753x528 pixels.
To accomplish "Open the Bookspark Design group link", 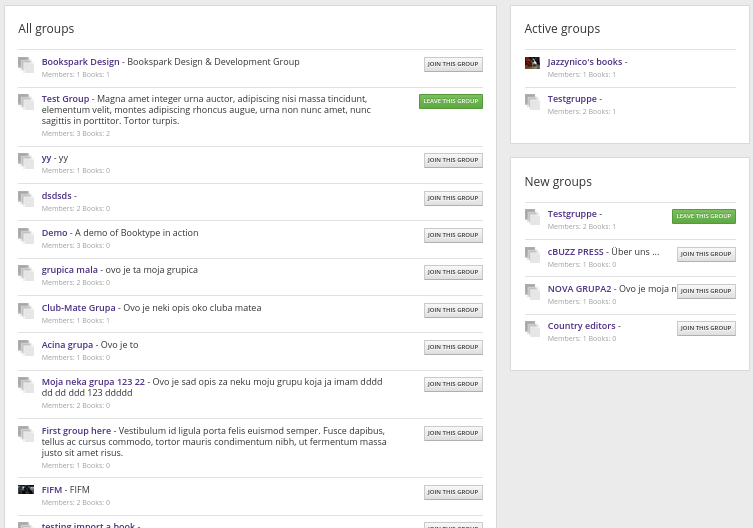I will pyautogui.click(x=80, y=62).
